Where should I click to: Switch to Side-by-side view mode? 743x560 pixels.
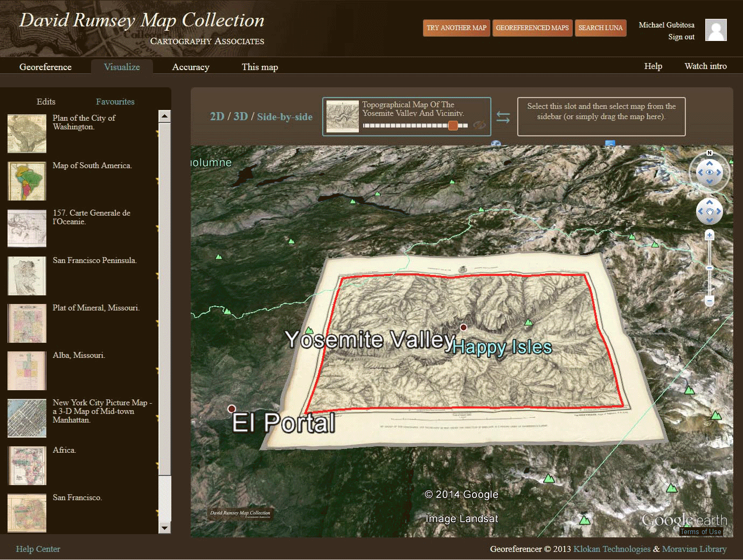point(284,116)
